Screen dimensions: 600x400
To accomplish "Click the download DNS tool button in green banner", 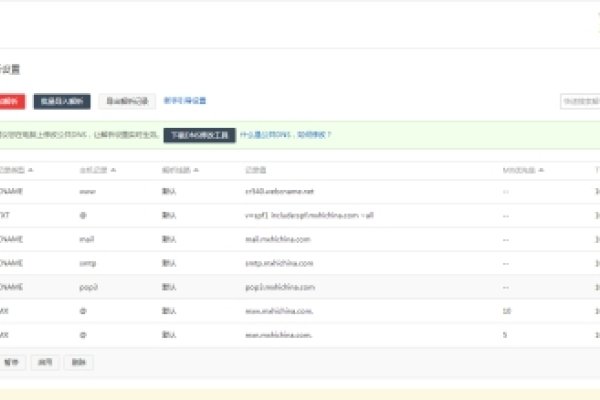I will click(x=199, y=135).
